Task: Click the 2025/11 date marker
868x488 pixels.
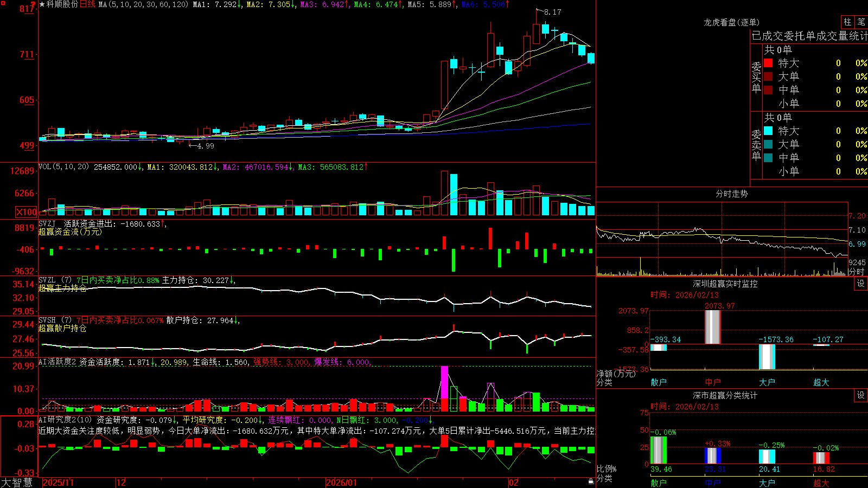Action: (58, 483)
